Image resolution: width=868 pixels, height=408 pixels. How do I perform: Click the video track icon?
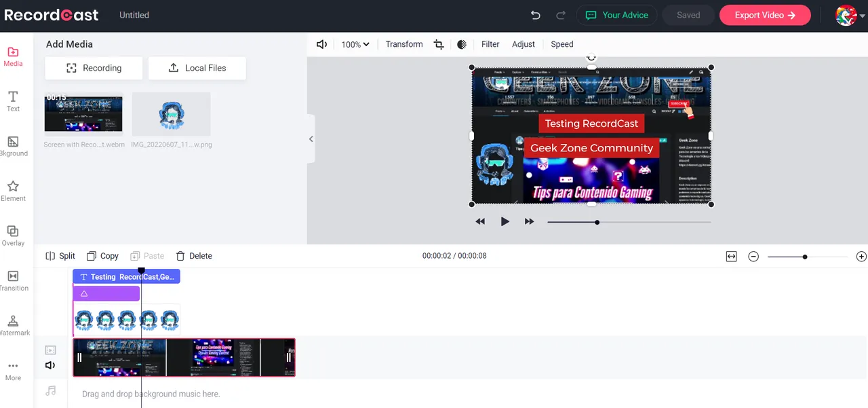(50, 350)
